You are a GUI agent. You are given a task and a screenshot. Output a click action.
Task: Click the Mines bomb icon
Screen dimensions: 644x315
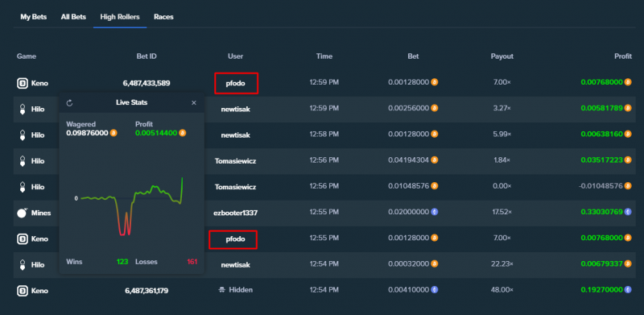tap(22, 213)
